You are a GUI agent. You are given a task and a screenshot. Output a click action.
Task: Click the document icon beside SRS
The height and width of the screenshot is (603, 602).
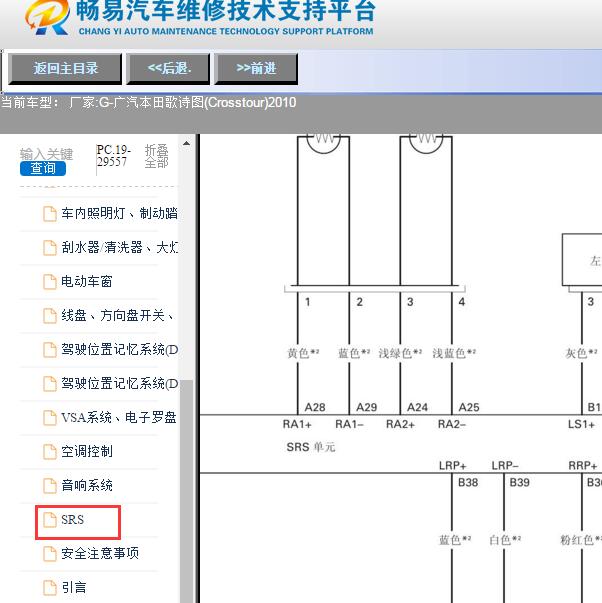tap(50, 520)
